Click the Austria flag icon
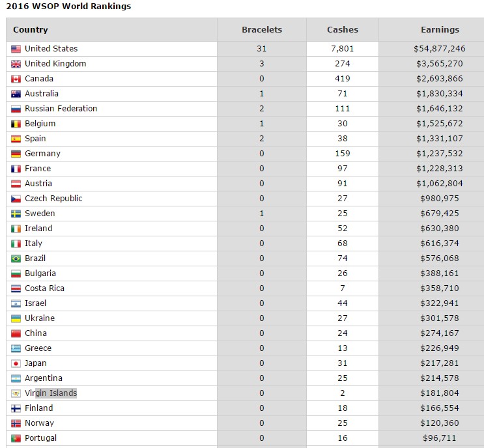Screen dimensions: 484x448 pos(16,184)
